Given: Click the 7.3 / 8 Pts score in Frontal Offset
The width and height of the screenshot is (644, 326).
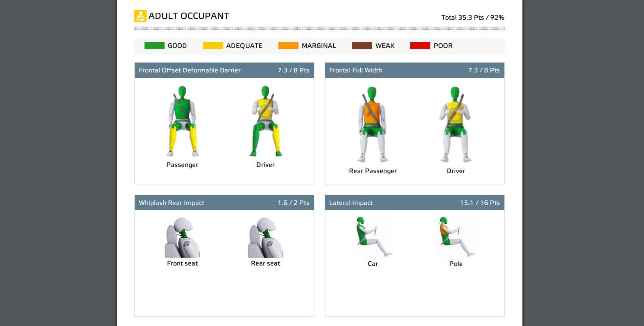Looking at the screenshot, I should pyautogui.click(x=294, y=70).
